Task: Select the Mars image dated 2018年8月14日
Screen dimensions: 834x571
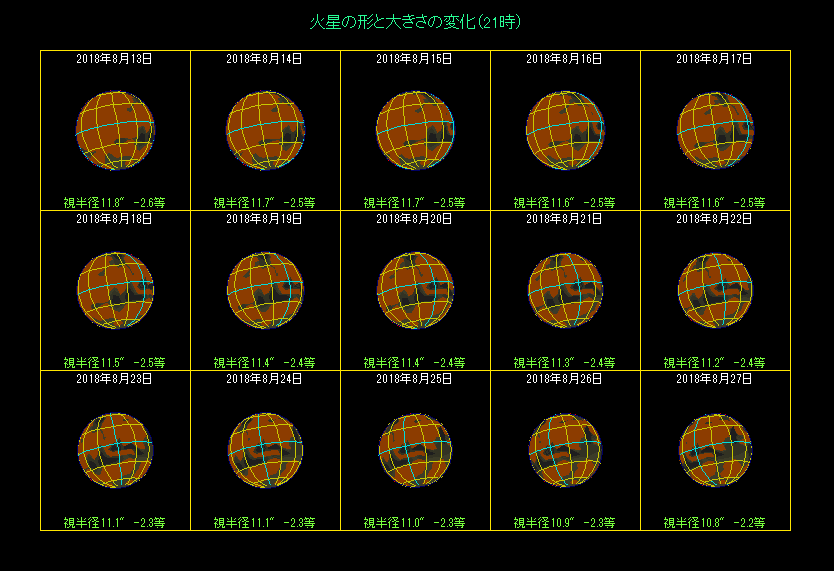Action: coord(265,130)
